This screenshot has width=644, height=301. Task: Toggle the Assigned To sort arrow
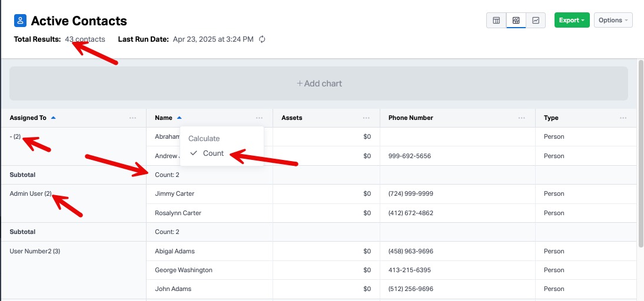click(x=53, y=118)
